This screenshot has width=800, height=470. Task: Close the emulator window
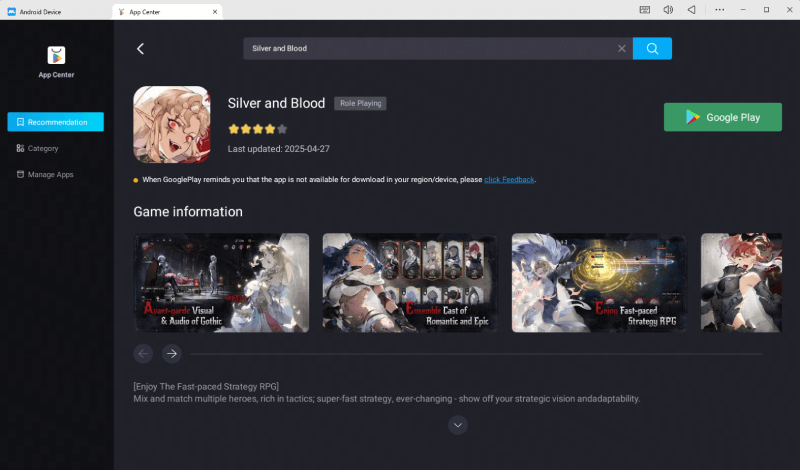789,10
